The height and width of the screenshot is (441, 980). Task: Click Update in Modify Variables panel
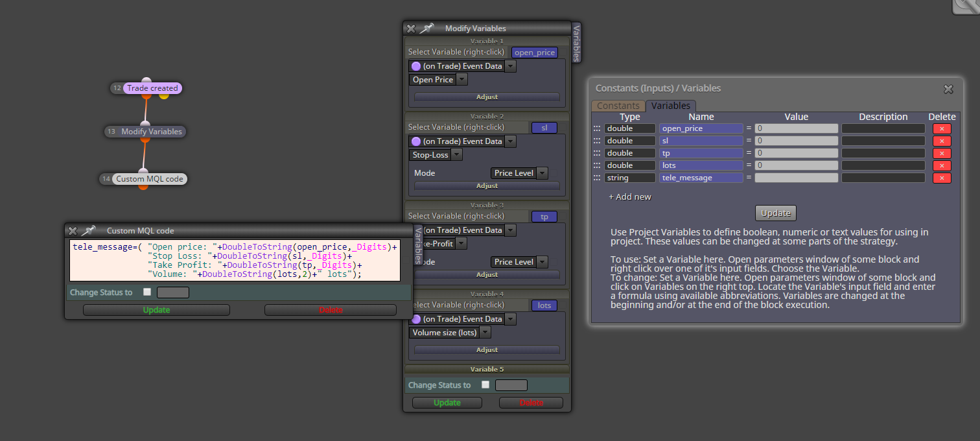[x=447, y=403]
